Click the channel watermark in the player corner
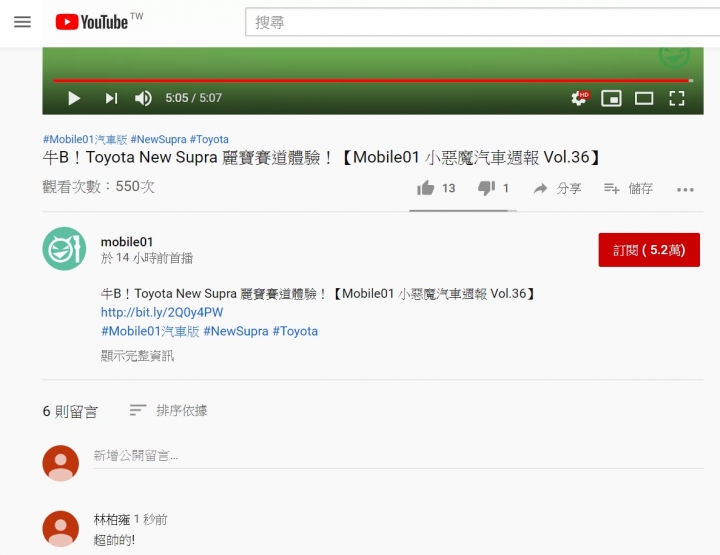The height and width of the screenshot is (555, 720). coord(675,56)
